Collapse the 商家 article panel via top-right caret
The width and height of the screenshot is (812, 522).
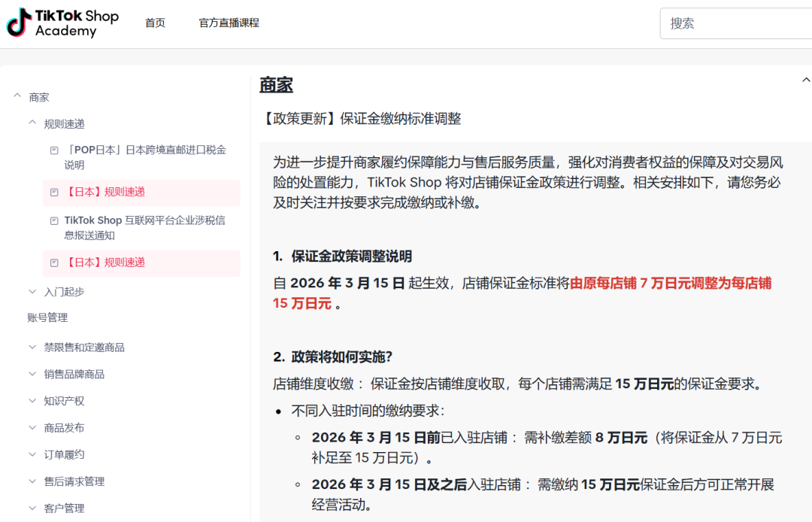(x=806, y=79)
